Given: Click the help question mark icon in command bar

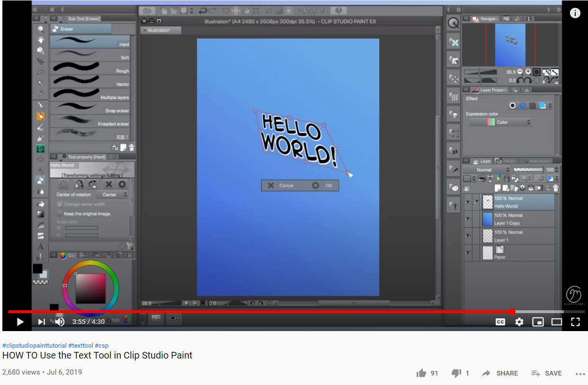Looking at the screenshot, I should (339, 10).
